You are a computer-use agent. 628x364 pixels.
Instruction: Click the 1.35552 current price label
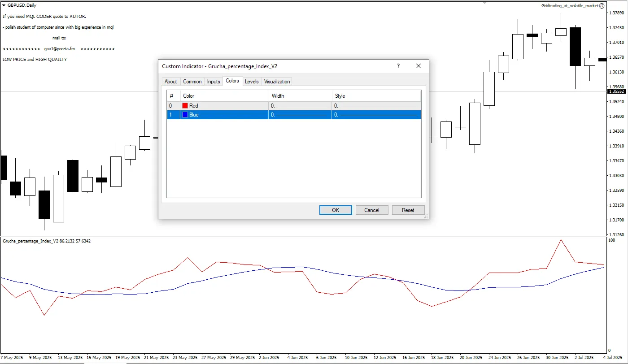click(x=616, y=91)
